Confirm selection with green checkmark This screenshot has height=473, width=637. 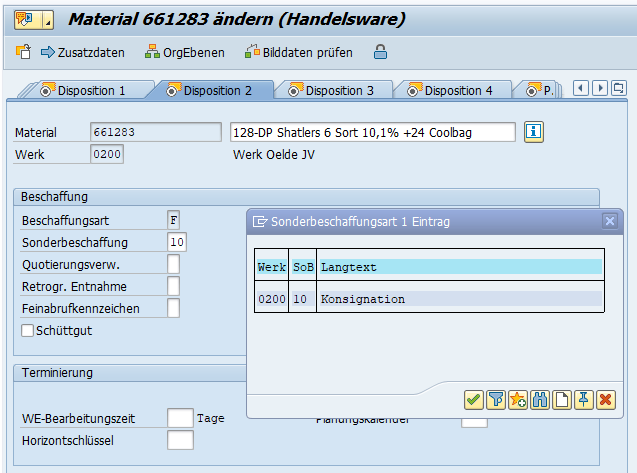click(x=474, y=400)
